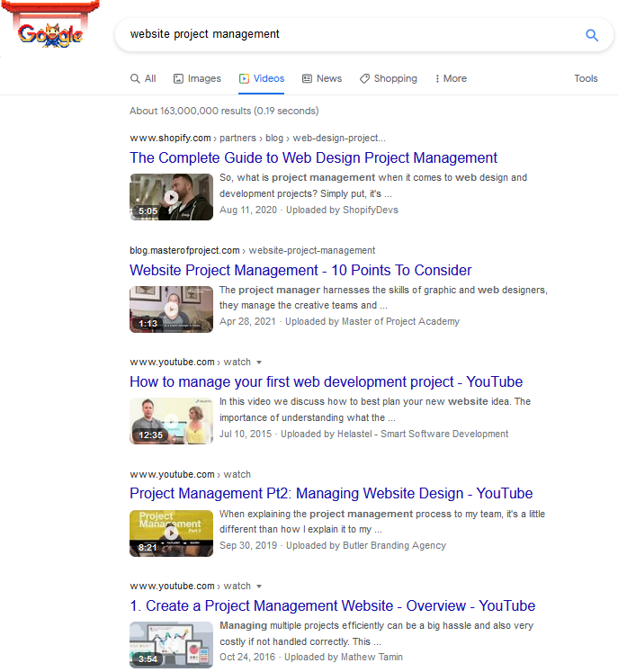Play the 1:13 Master of Project video thumbnail

172,309
